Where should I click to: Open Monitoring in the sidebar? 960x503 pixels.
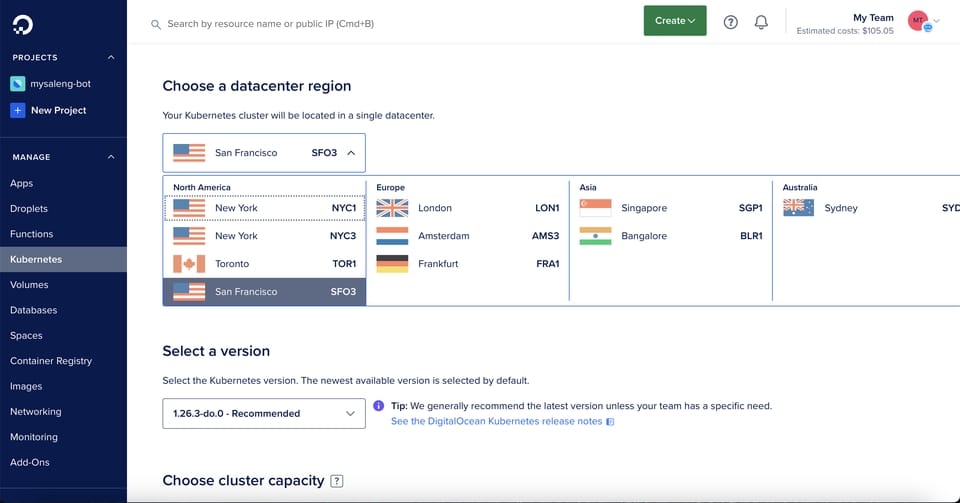[34, 438]
